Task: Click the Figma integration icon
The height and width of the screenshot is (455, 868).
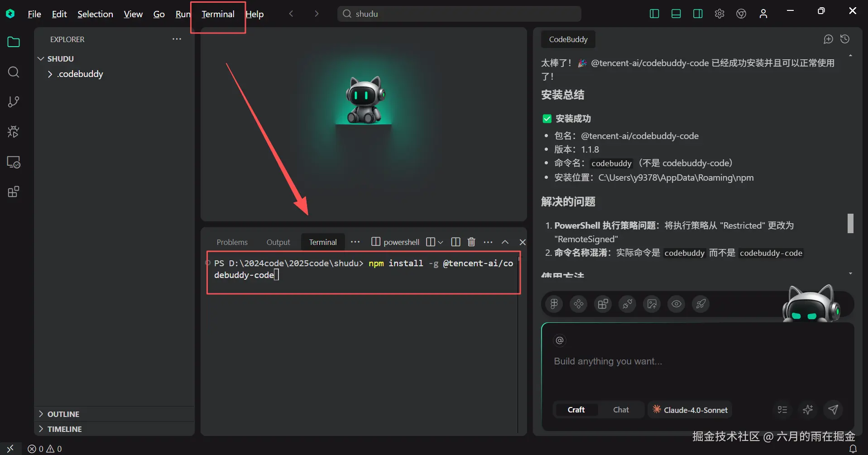Action: pos(554,304)
